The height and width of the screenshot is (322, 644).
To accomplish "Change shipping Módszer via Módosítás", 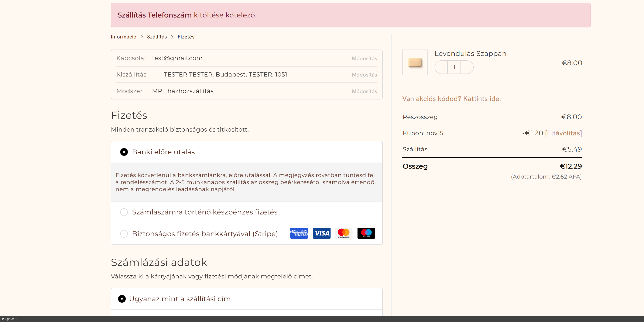I will (364, 91).
